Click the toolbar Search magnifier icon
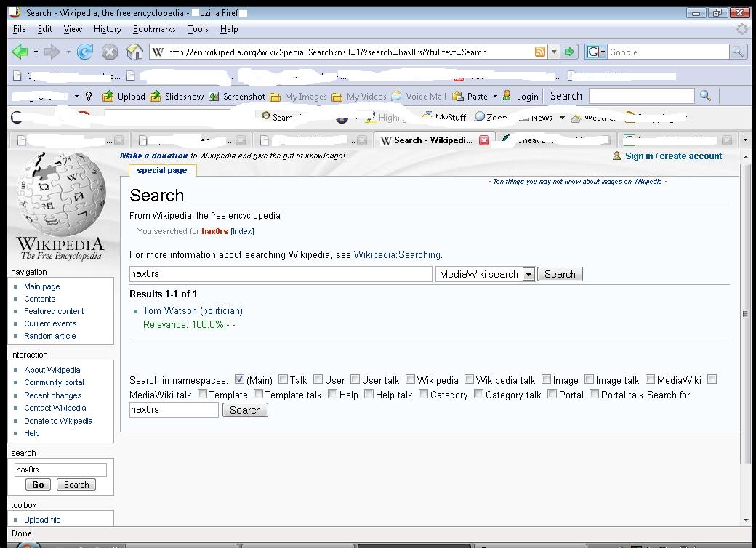 point(705,96)
